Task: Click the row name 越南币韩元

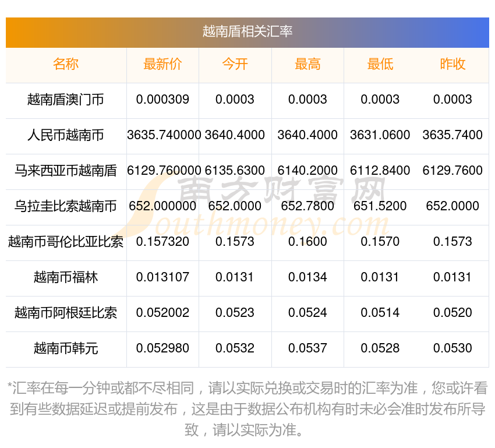Action: tap(66, 348)
